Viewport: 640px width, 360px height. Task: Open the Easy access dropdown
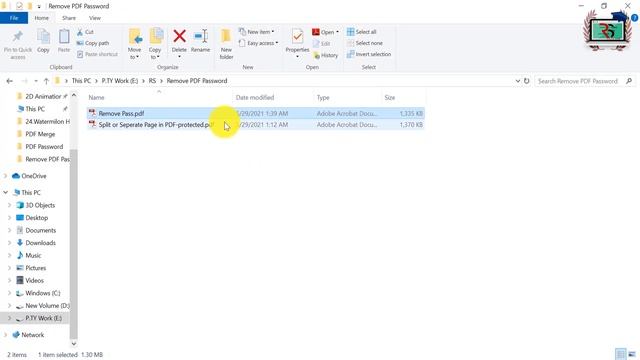coord(258,43)
